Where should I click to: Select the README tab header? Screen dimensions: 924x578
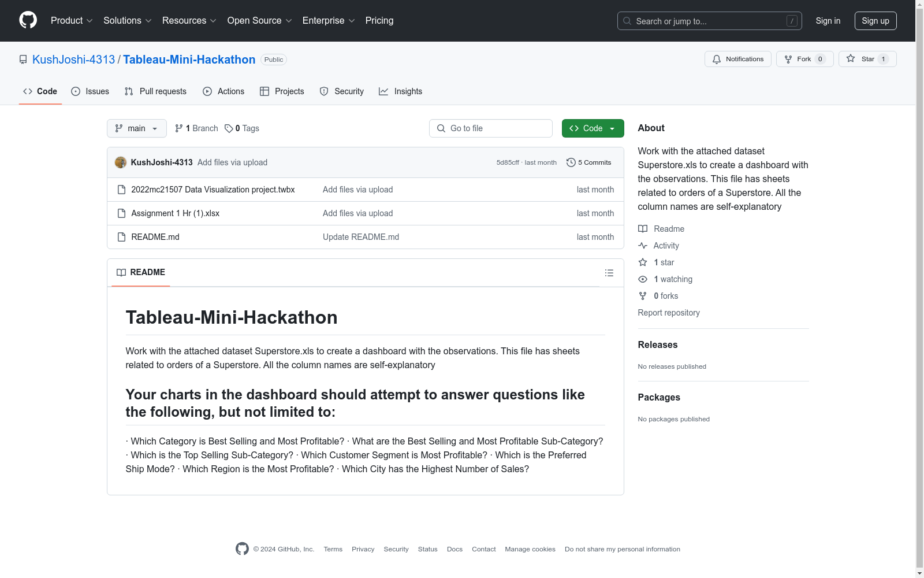pos(141,272)
